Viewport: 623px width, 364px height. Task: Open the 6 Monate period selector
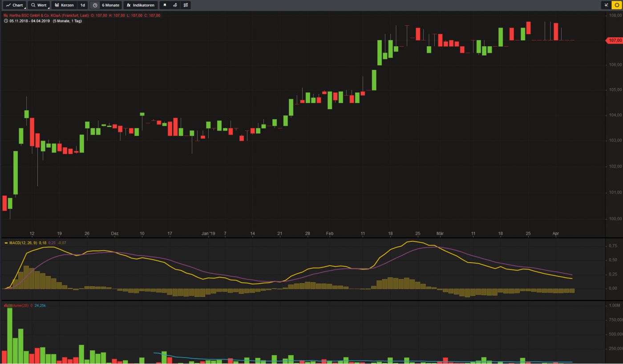110,5
